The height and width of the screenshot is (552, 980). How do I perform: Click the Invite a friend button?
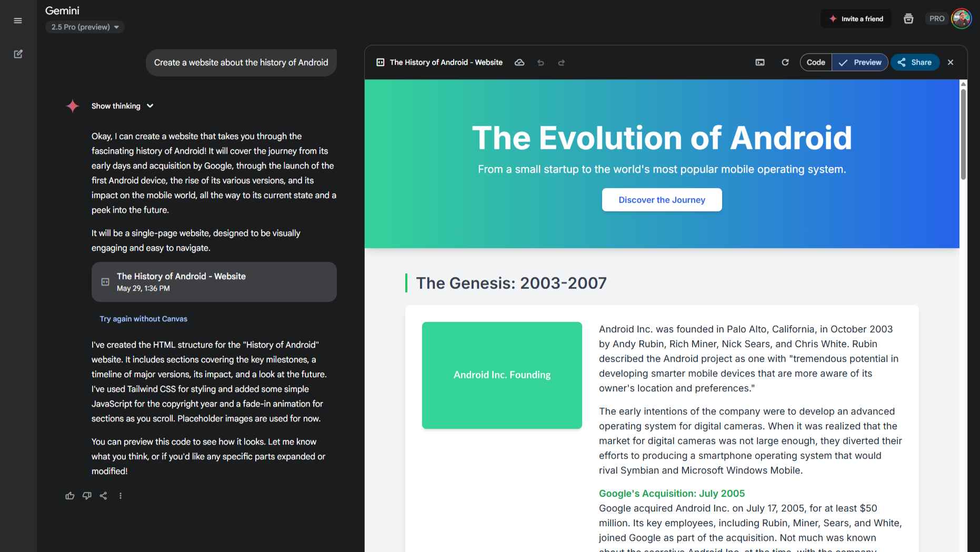coord(856,18)
